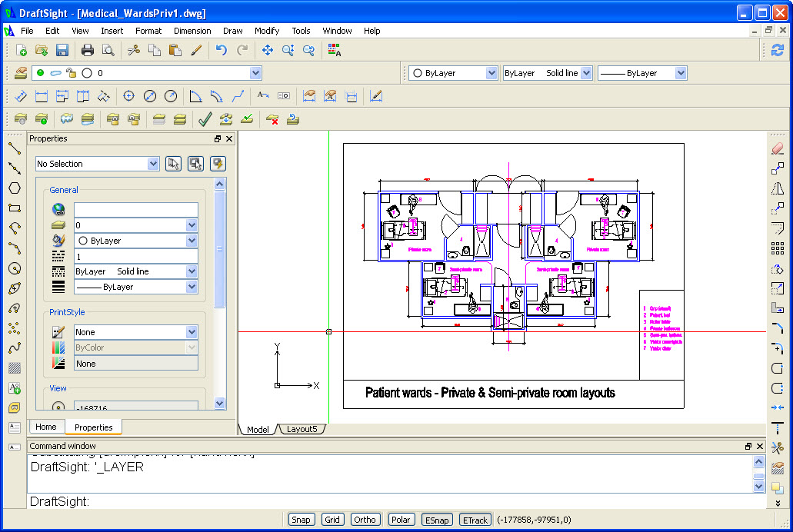This screenshot has width=793, height=532.
Task: Click the Quick Select button in Properties
Action: 218,163
